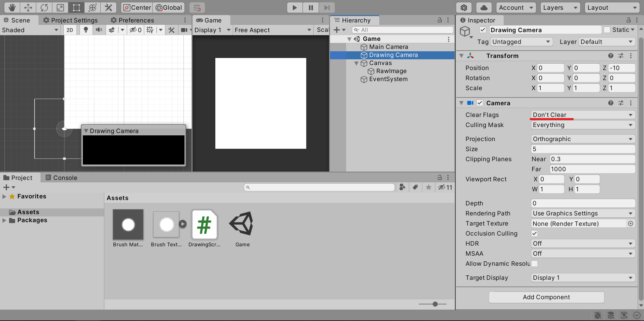Open the Layout dropdown
The image size is (644, 321).
pyautogui.click(x=612, y=7)
